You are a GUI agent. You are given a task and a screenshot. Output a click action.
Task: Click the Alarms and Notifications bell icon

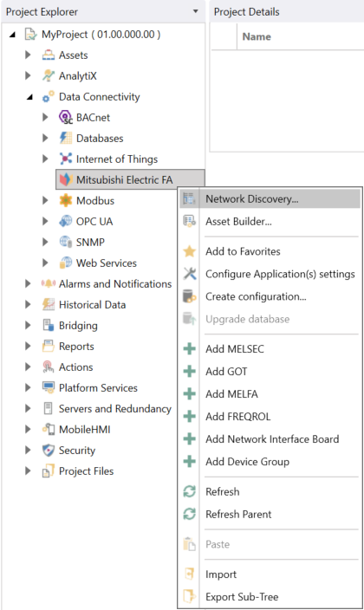49,283
